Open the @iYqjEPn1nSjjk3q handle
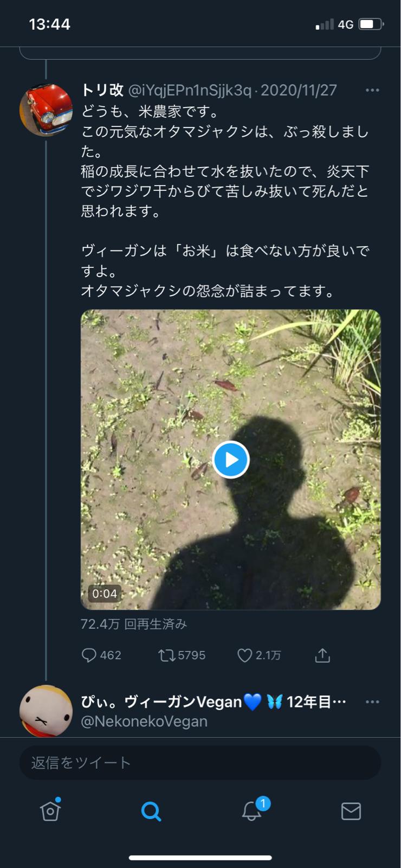Image resolution: width=401 pixels, height=868 pixels. 190,90
